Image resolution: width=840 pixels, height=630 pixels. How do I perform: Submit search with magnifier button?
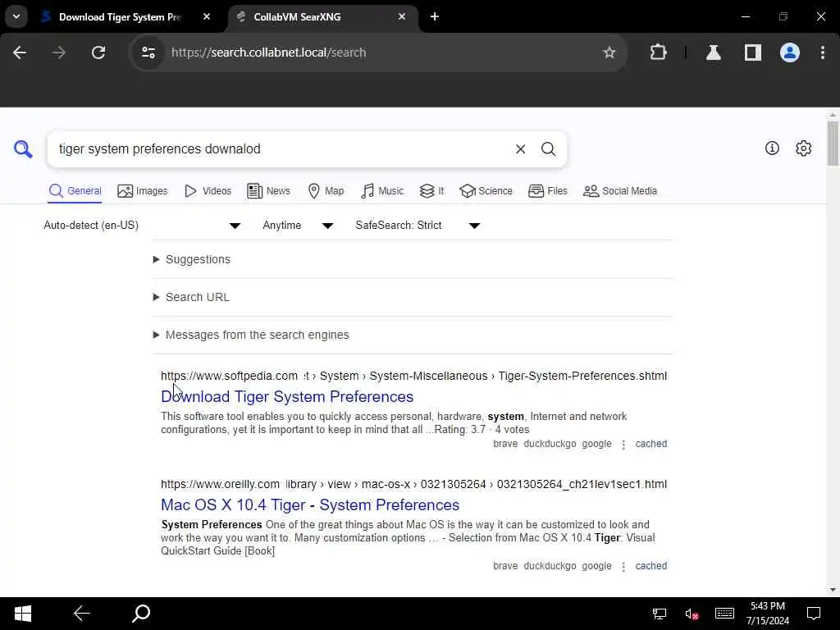(548, 149)
